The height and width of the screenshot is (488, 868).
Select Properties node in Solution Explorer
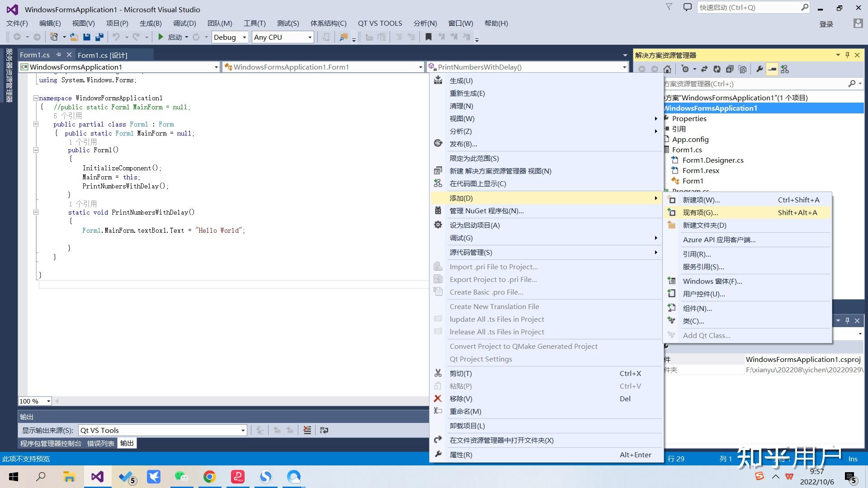pyautogui.click(x=689, y=118)
